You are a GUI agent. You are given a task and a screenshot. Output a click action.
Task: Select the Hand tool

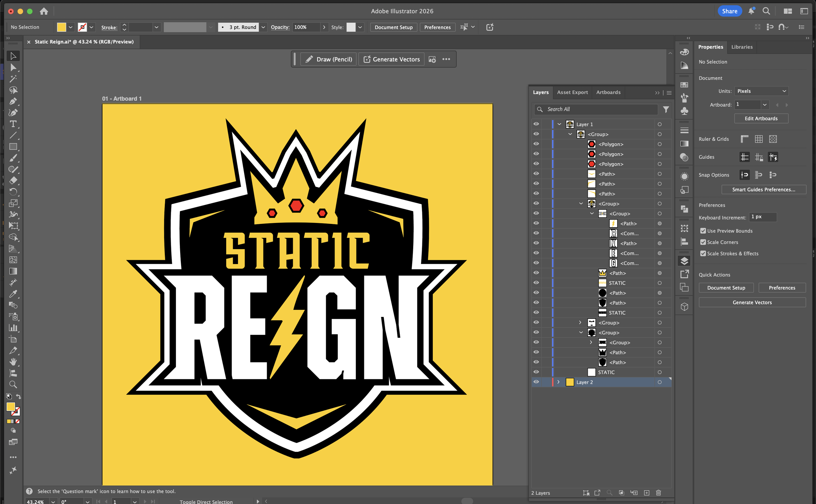13,362
